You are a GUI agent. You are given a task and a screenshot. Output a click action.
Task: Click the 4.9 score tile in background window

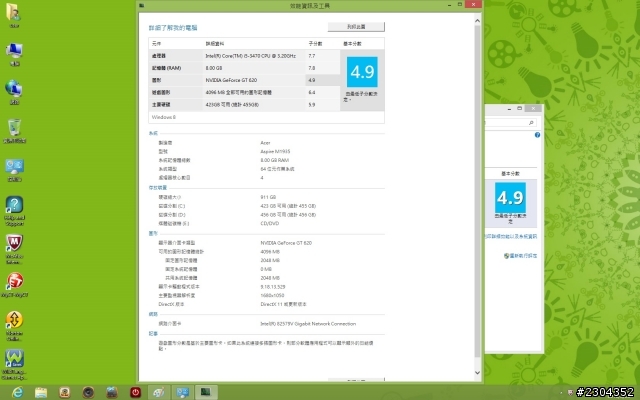pos(510,198)
